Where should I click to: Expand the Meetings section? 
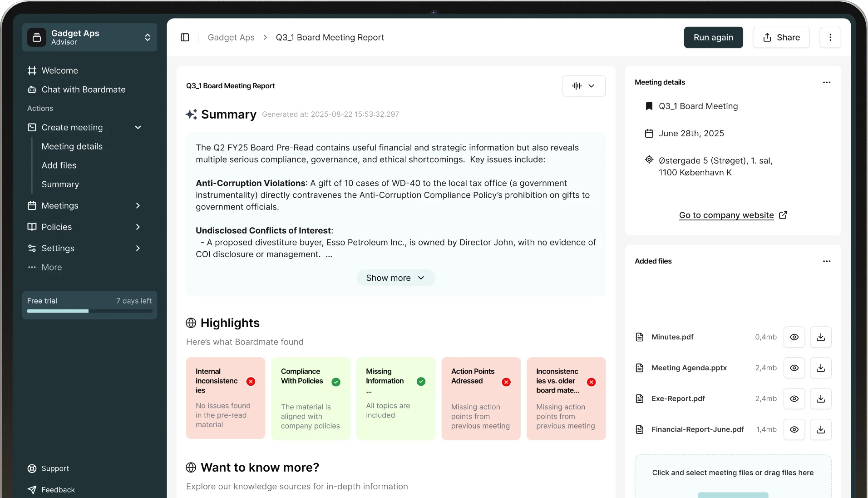(138, 206)
